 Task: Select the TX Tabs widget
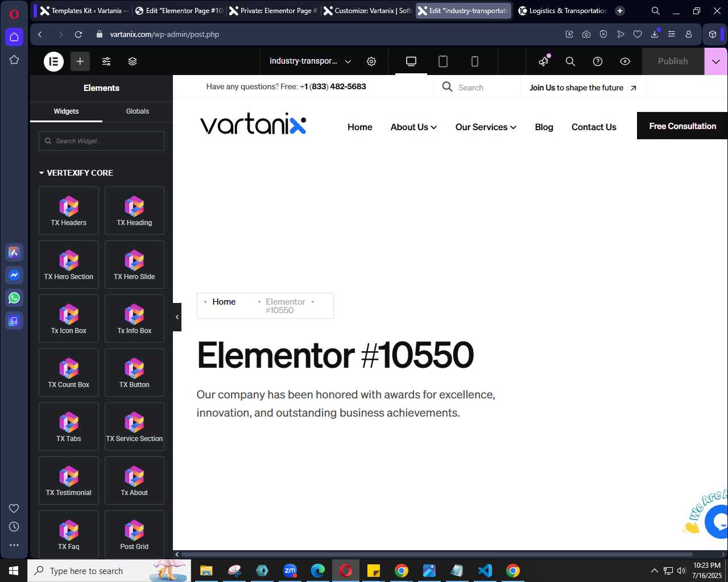tap(69, 427)
